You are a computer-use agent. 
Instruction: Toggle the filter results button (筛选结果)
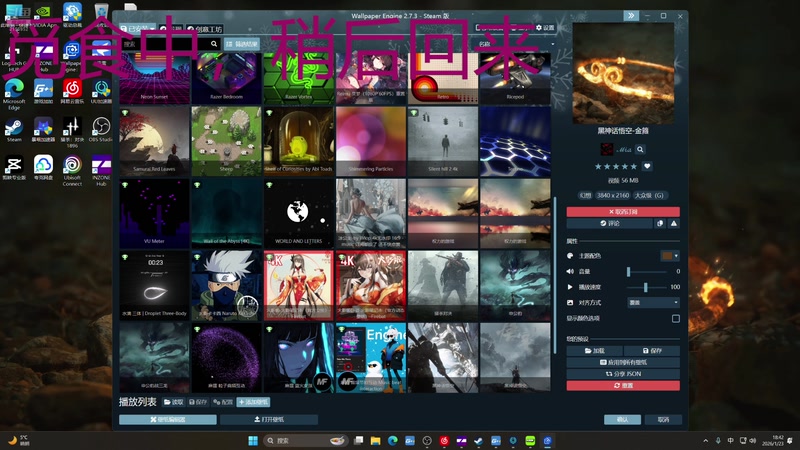242,44
